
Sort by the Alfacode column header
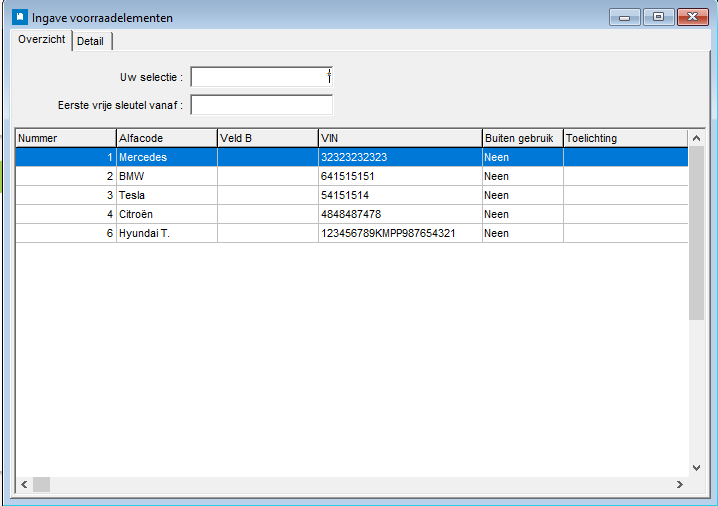(x=166, y=138)
